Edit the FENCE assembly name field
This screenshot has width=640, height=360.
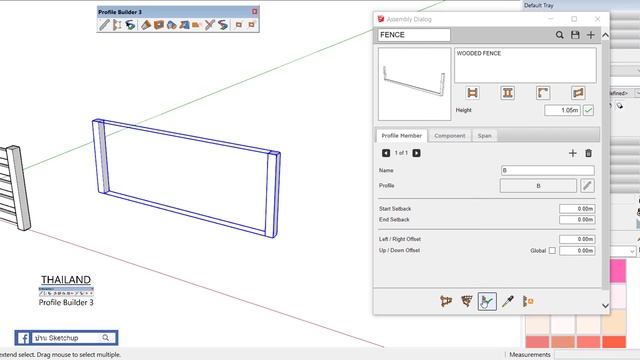tap(414, 35)
